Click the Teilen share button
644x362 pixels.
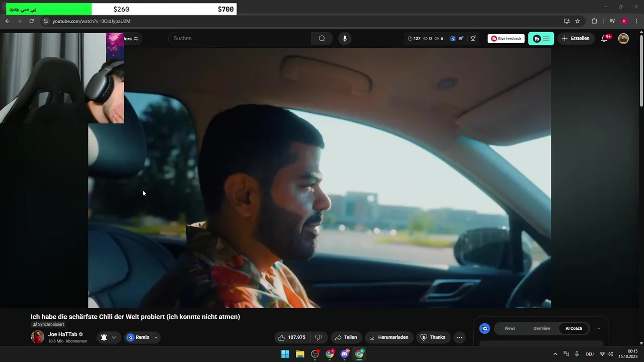tap(346, 337)
